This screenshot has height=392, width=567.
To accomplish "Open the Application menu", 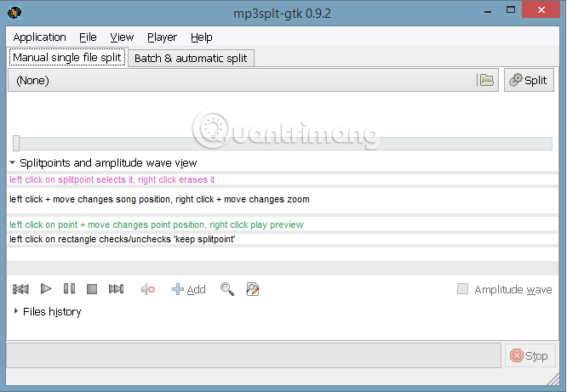I will point(39,37).
